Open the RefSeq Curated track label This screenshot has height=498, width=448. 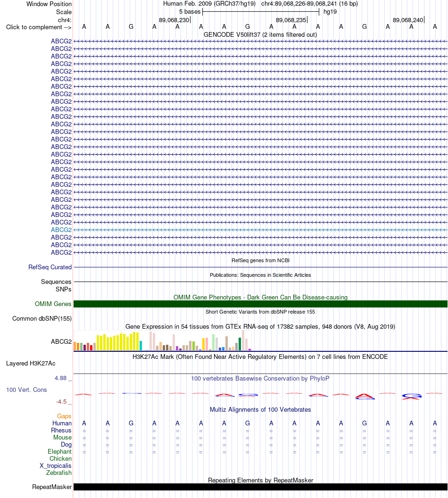point(50,267)
